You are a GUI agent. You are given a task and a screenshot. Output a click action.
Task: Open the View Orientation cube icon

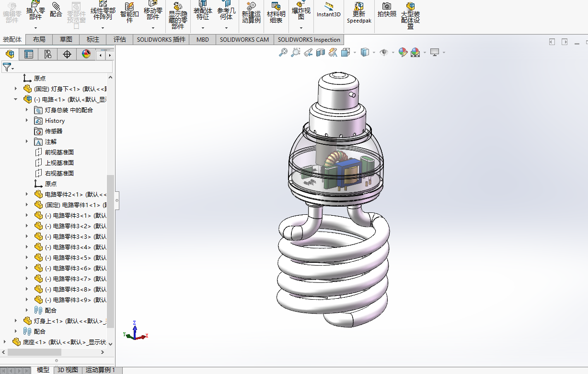coord(346,52)
